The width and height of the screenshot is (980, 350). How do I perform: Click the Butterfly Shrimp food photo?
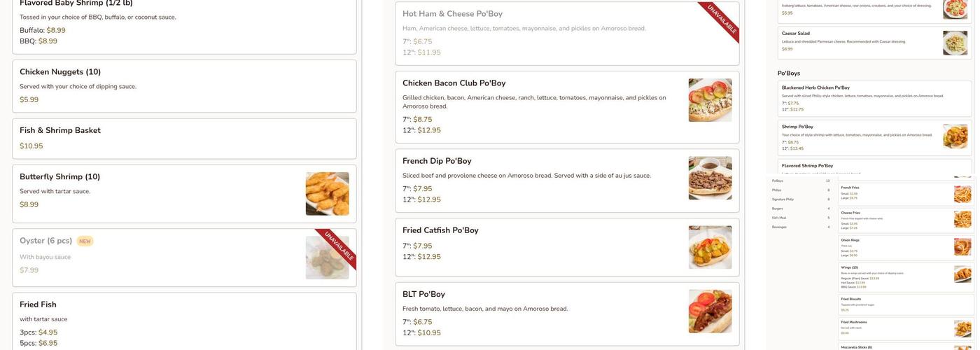327,194
